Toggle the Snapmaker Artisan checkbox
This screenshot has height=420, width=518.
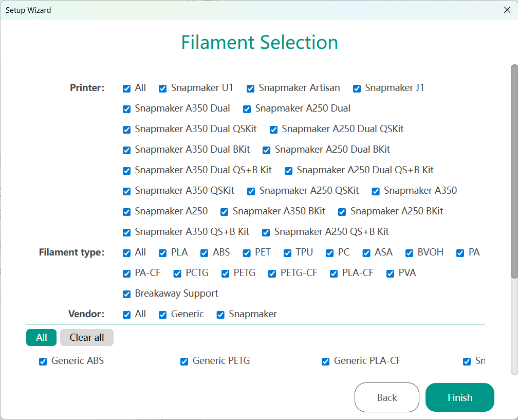(x=251, y=88)
